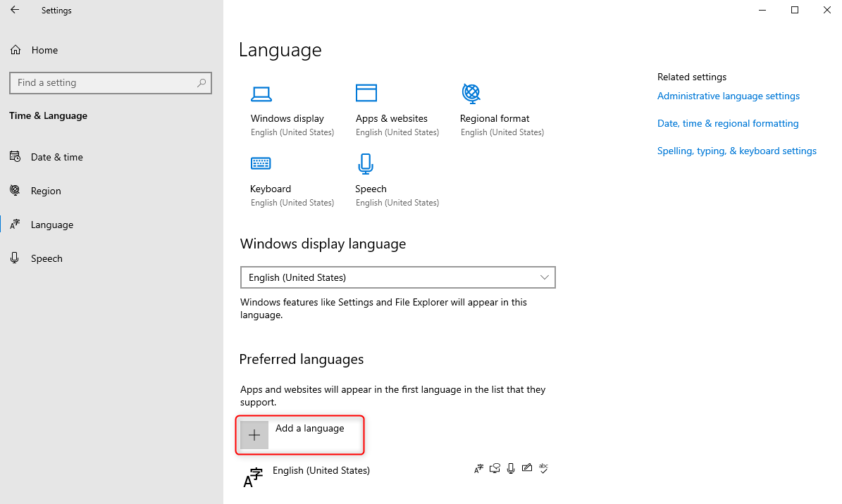Open the Date & time settings page

[56, 157]
